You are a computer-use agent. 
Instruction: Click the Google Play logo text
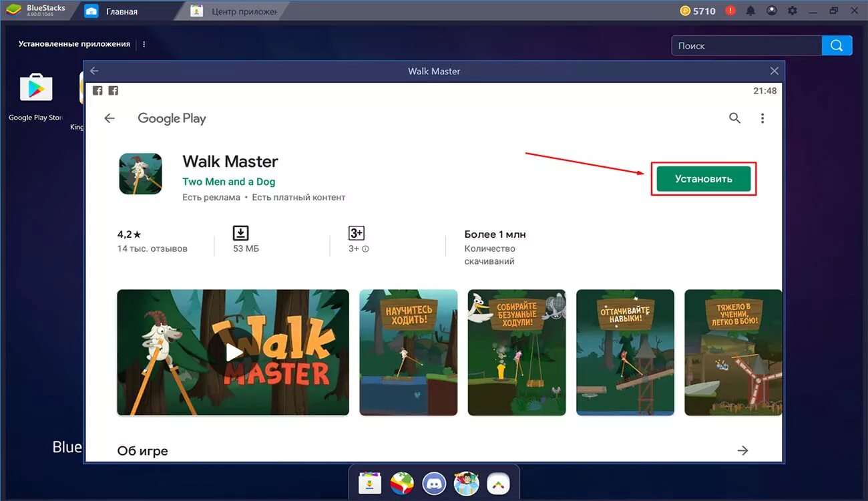pos(172,118)
